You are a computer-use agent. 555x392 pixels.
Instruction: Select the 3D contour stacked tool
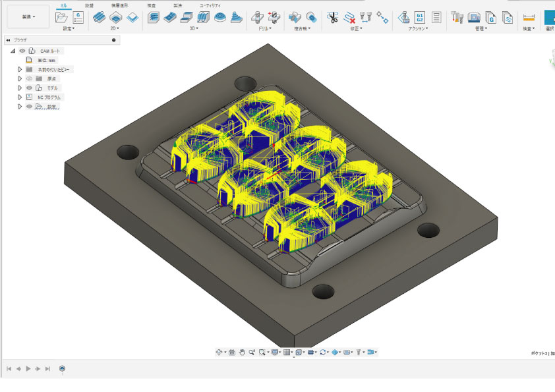(x=237, y=17)
